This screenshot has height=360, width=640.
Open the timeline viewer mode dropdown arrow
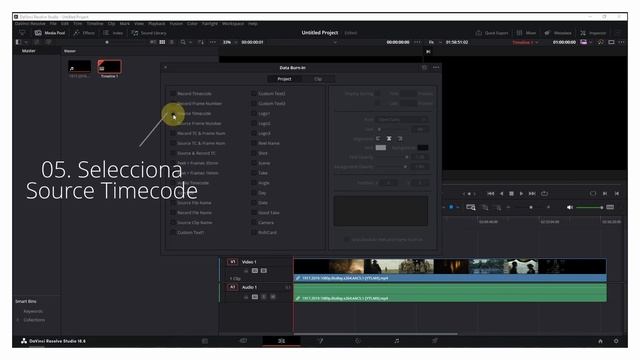(x=591, y=42)
